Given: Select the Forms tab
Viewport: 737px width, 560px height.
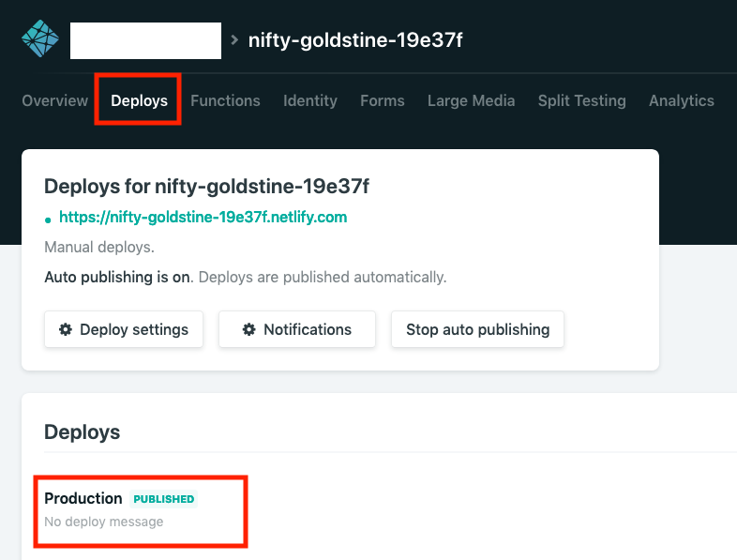Looking at the screenshot, I should 383,100.
